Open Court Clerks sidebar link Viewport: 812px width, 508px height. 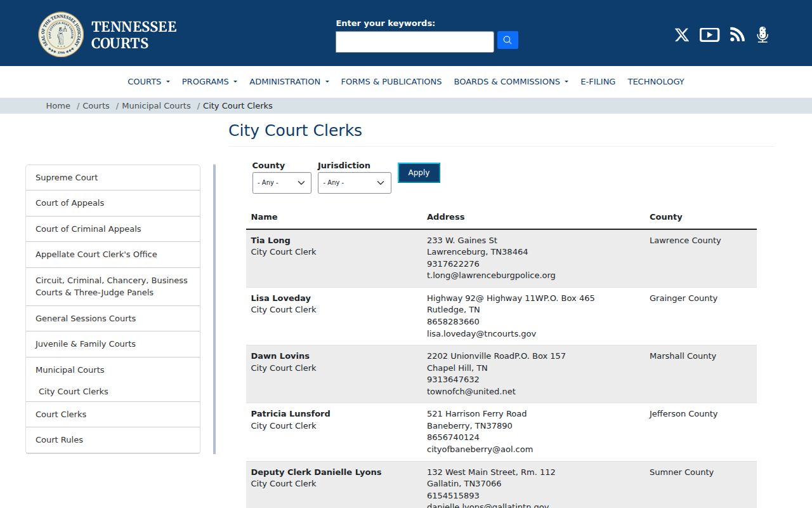(113, 415)
